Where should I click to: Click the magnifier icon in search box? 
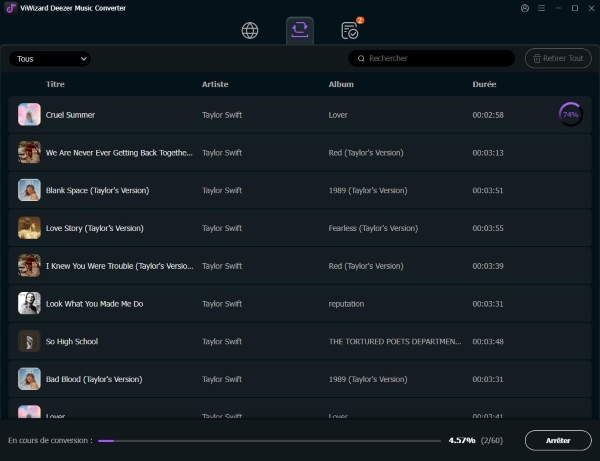pyautogui.click(x=361, y=59)
